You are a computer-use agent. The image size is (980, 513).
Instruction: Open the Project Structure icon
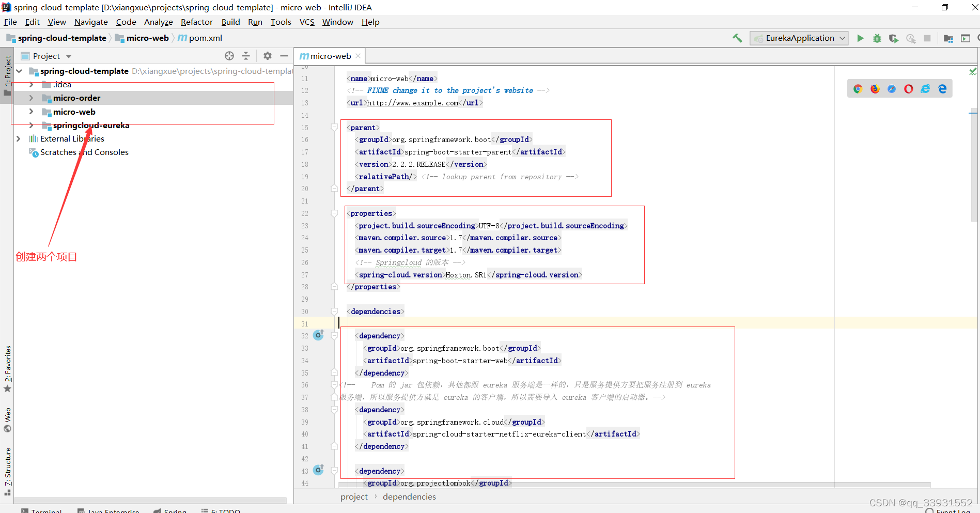tap(948, 38)
